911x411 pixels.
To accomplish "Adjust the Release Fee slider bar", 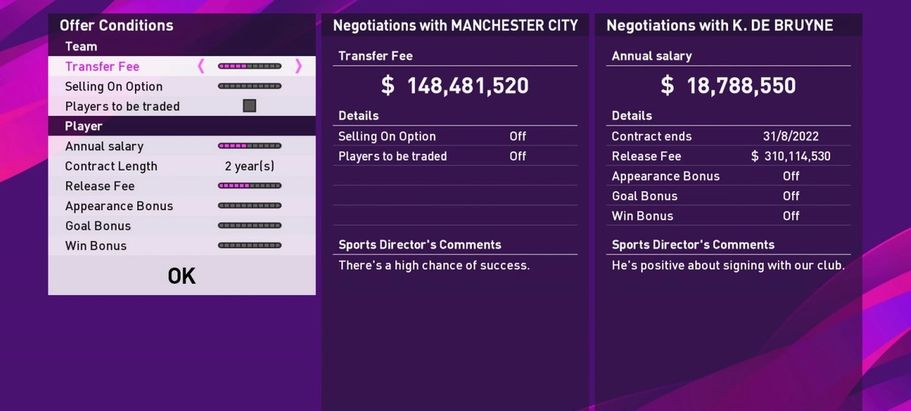I will pos(249,186).
